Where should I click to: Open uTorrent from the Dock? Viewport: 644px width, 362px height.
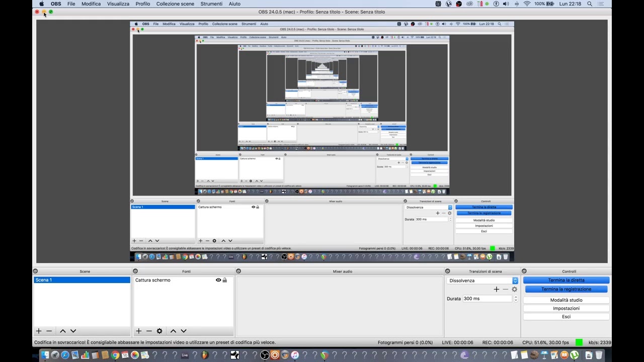(x=574, y=355)
